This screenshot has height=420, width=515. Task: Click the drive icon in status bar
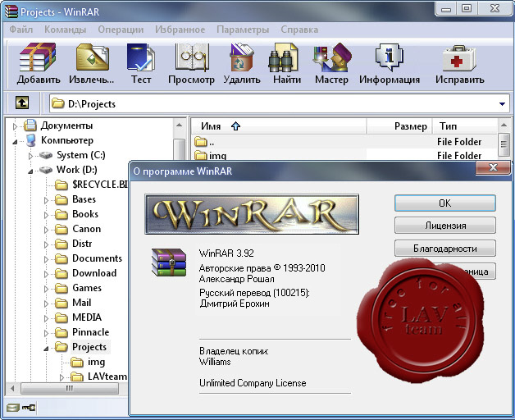13,408
